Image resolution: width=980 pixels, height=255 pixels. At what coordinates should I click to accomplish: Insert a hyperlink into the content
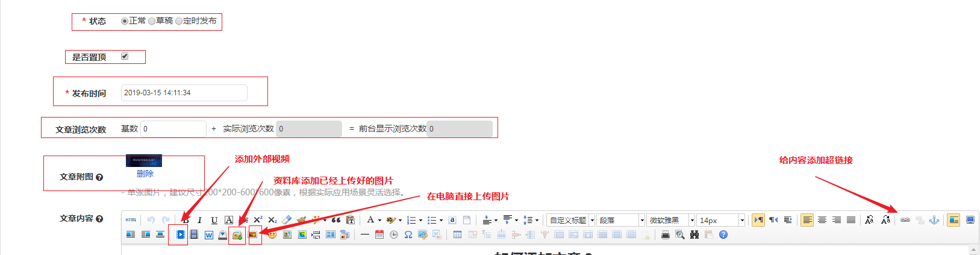pyautogui.click(x=905, y=220)
